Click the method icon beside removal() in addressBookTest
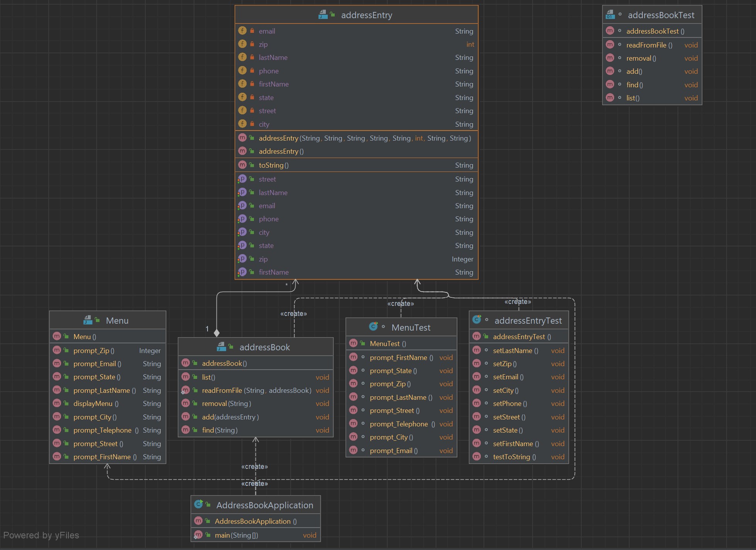756x550 pixels. pyautogui.click(x=610, y=58)
